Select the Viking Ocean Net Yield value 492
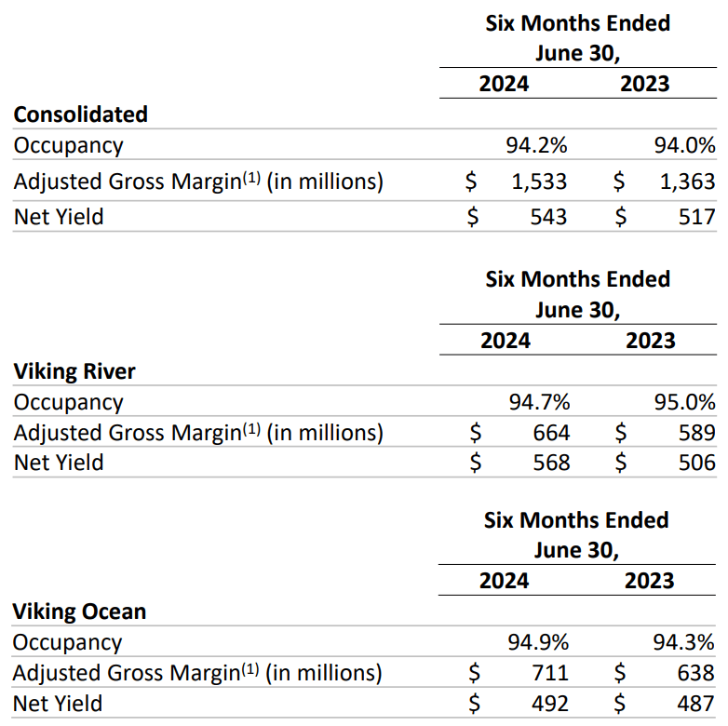Viewport: 728px width, 726px height. point(548,703)
